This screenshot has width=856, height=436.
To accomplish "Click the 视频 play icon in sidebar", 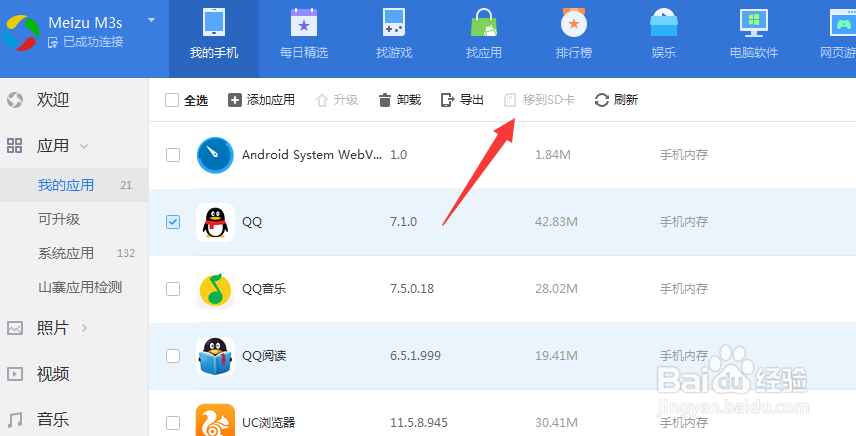I will [x=15, y=374].
